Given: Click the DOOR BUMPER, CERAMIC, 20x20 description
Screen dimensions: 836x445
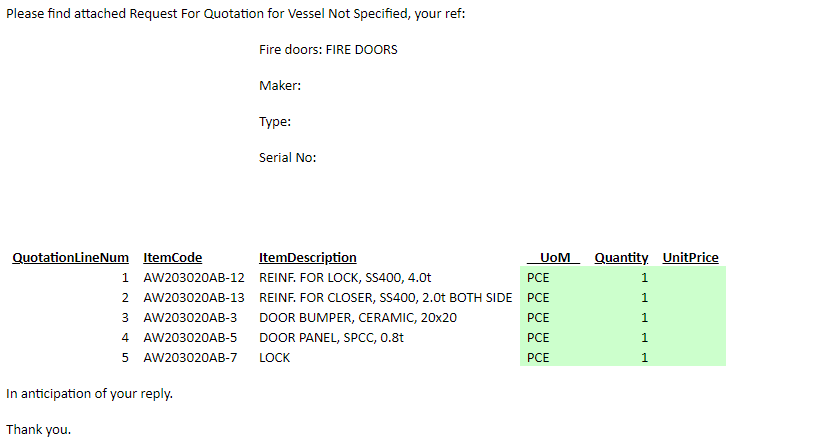Looking at the screenshot, I should 357,317.
